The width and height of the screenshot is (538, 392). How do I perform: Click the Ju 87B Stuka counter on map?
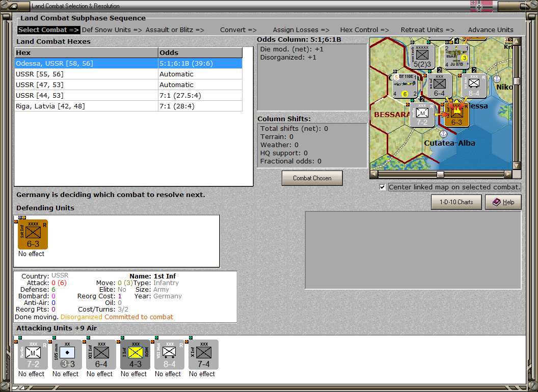[x=456, y=56]
